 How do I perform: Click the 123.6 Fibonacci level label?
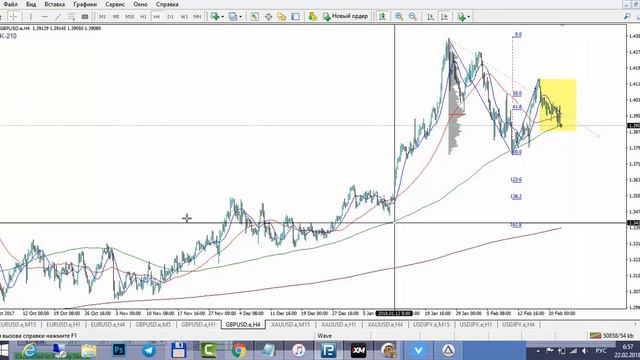tap(516, 180)
